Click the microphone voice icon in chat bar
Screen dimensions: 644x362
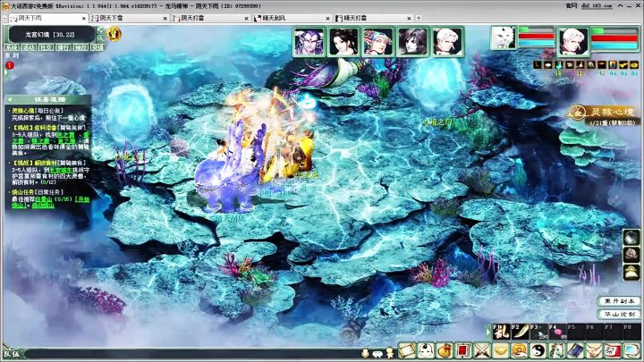click(365, 353)
